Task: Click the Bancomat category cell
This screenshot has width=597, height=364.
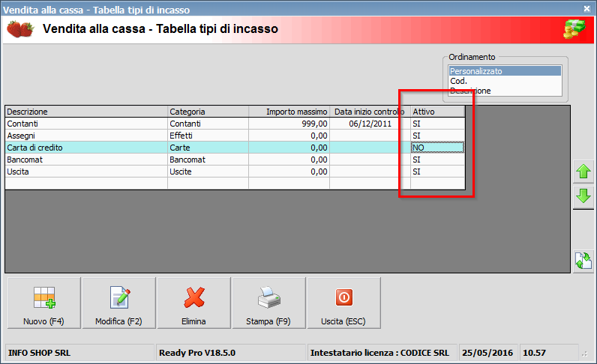Action: [x=208, y=160]
